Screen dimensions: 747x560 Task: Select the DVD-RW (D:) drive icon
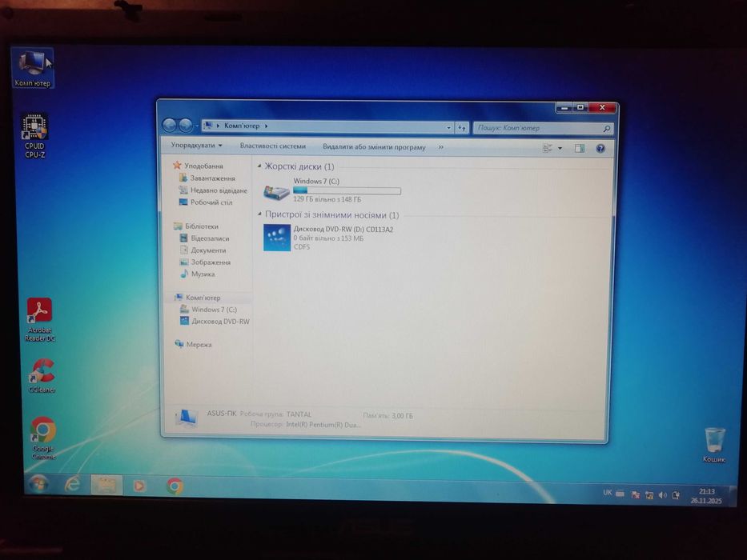coord(277,237)
